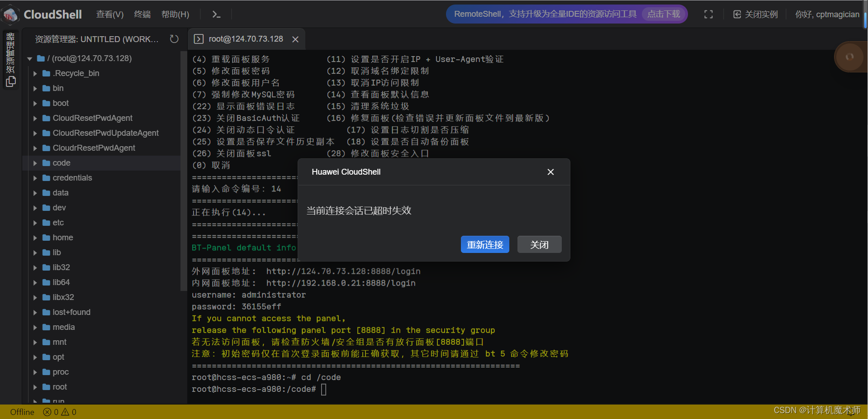Click the etc folder icon

tap(46, 223)
